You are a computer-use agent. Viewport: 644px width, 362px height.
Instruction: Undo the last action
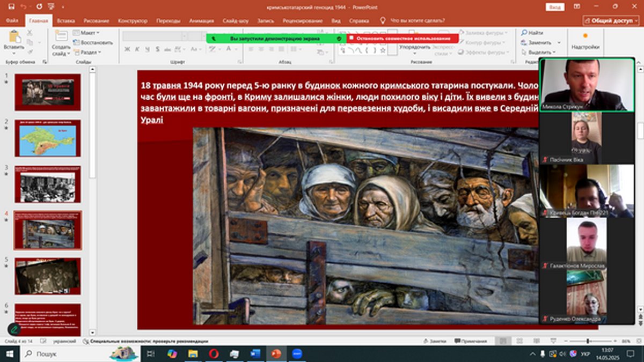(24, 8)
